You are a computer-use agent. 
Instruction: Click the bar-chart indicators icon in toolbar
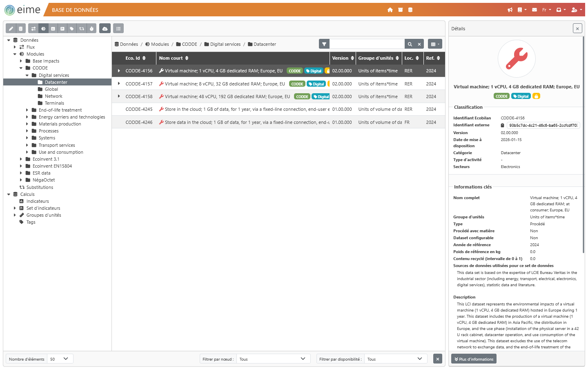(x=53, y=29)
